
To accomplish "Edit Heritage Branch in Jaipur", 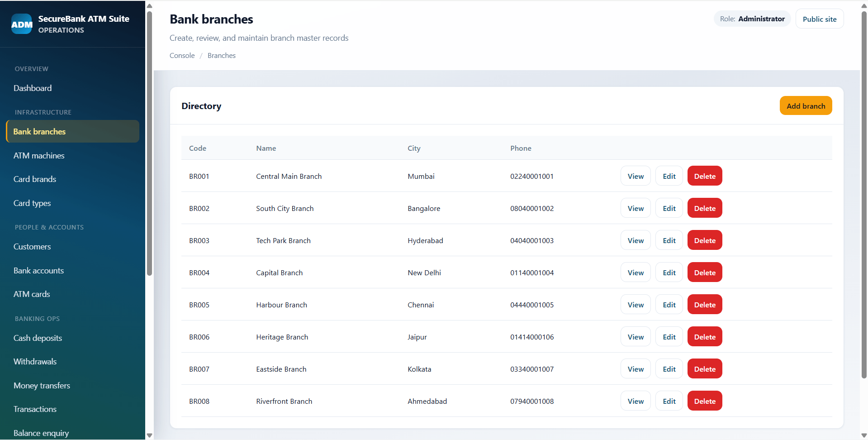I will [669, 337].
